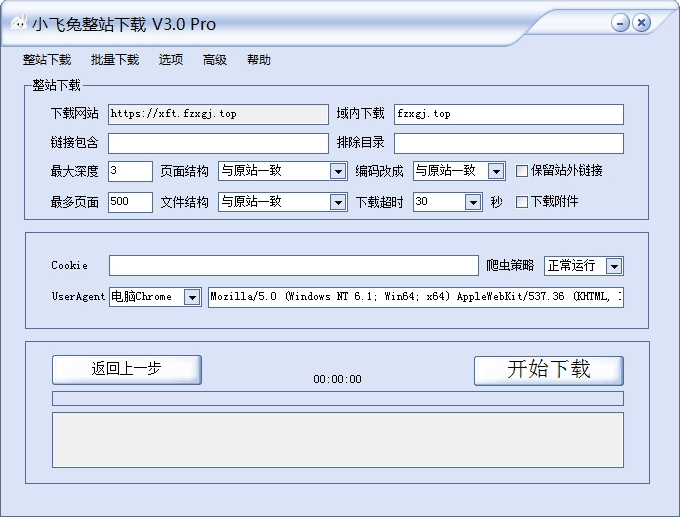Expand the 页面结构 dropdown
680x517 pixels.
[338, 171]
